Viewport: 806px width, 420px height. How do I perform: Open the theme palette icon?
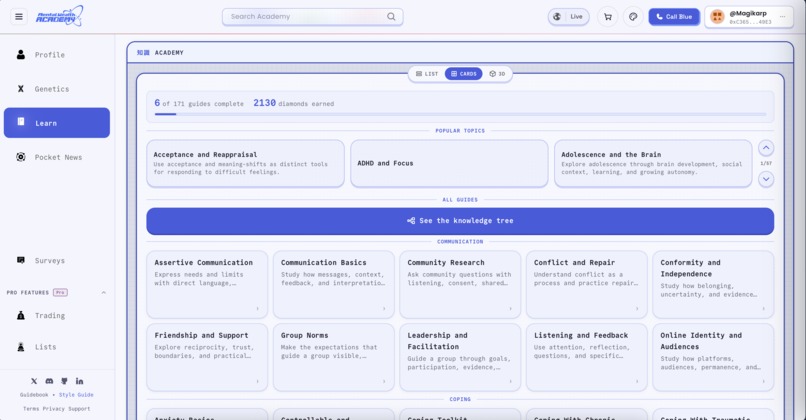click(x=633, y=17)
